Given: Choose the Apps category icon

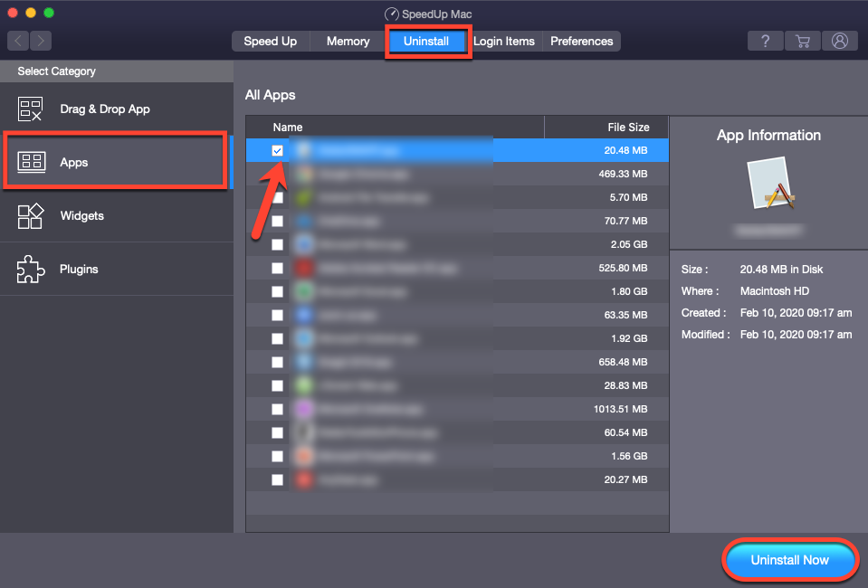Looking at the screenshot, I should (x=32, y=162).
